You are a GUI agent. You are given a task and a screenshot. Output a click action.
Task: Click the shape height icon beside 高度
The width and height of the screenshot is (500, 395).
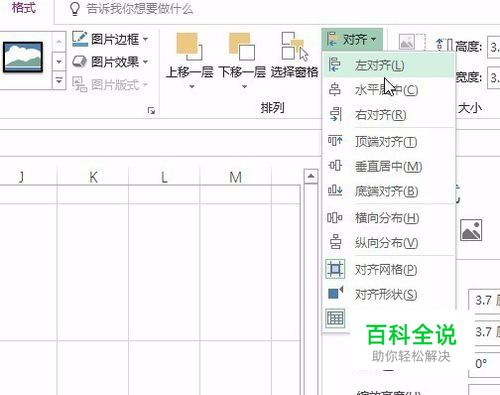[x=444, y=45]
